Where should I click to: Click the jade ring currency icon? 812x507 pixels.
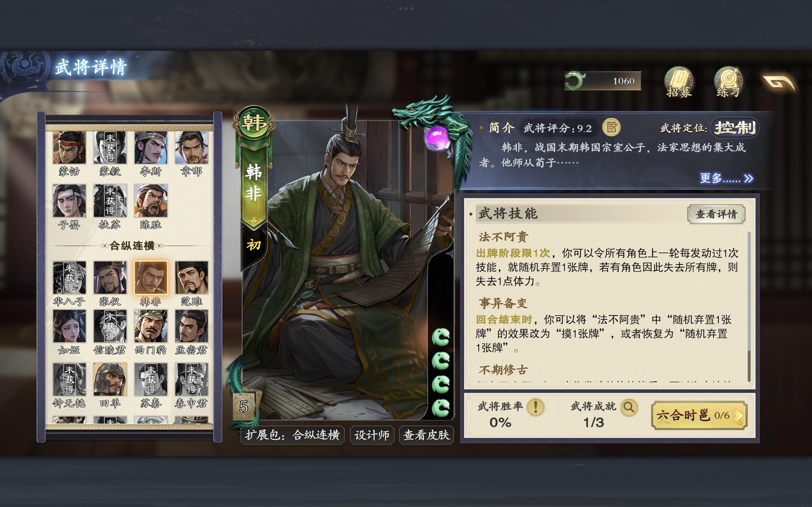point(575,81)
